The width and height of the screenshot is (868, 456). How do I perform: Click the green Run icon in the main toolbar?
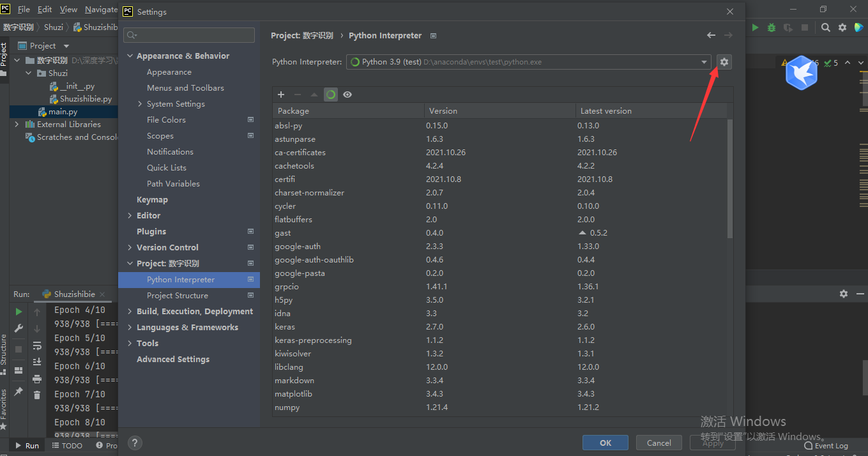[756, 27]
